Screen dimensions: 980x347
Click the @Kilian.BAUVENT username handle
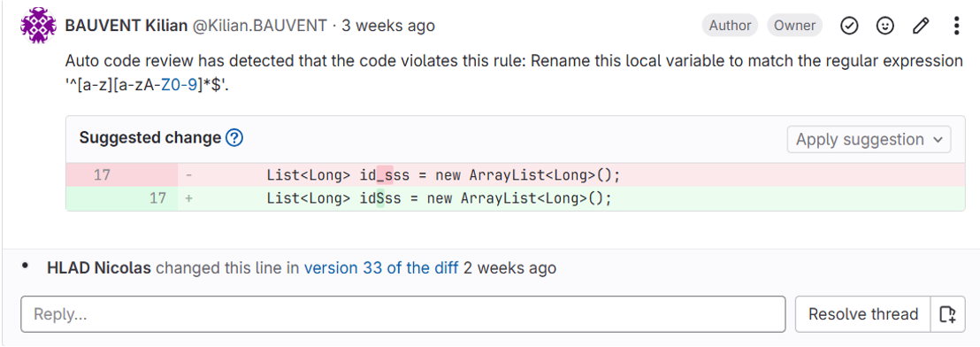click(x=259, y=26)
